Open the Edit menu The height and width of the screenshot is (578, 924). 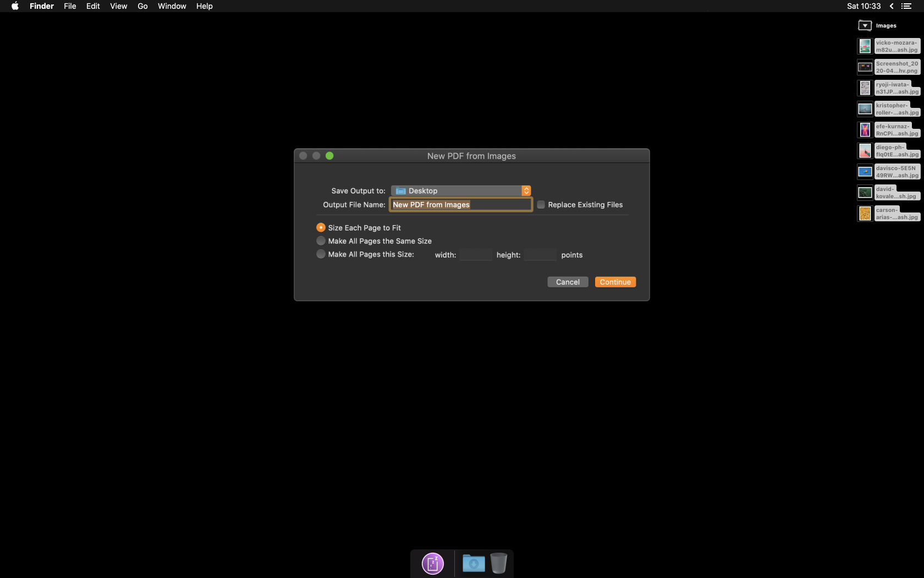coord(93,6)
